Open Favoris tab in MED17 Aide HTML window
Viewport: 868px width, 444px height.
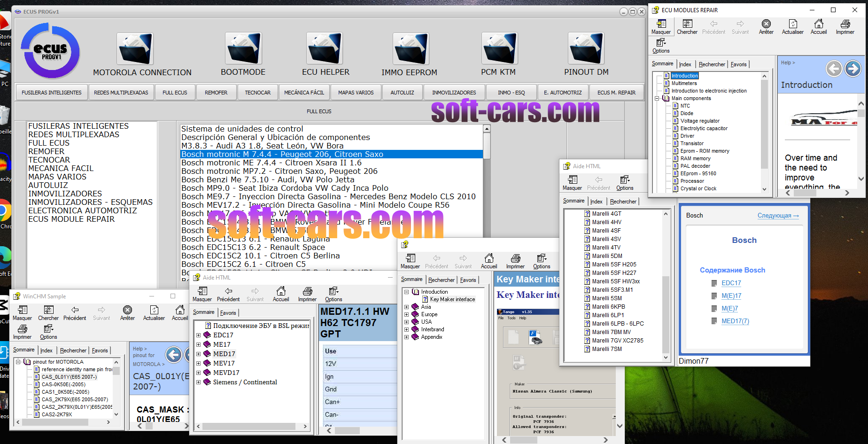(x=228, y=313)
